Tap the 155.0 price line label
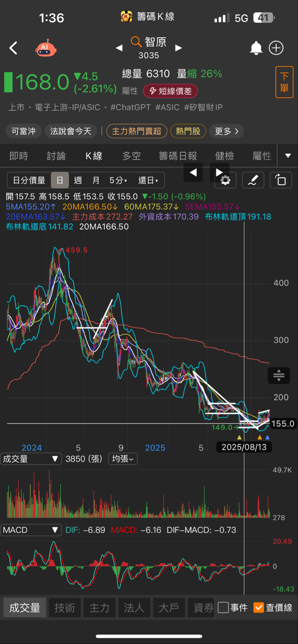The height and width of the screenshot is (644, 298). point(283,424)
